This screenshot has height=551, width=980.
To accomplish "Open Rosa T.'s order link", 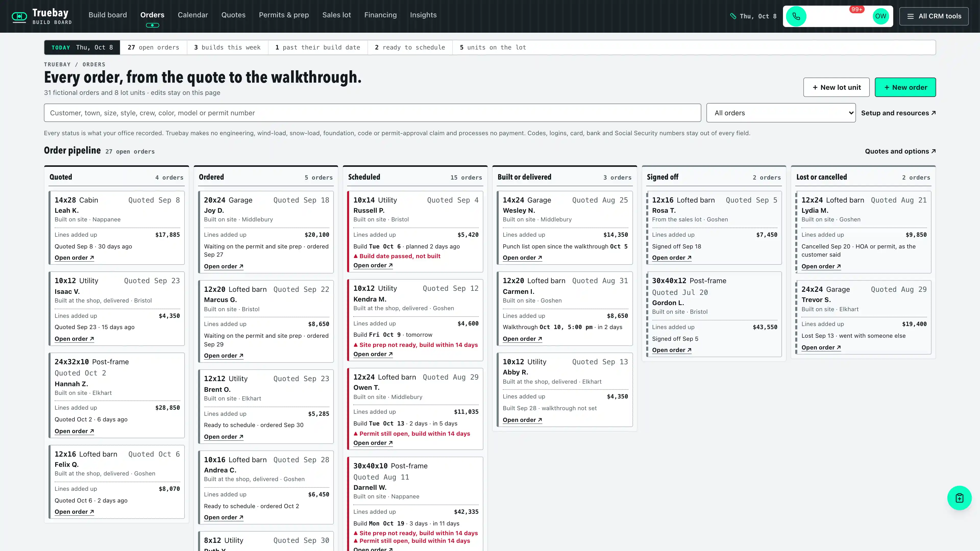I will (671, 258).
